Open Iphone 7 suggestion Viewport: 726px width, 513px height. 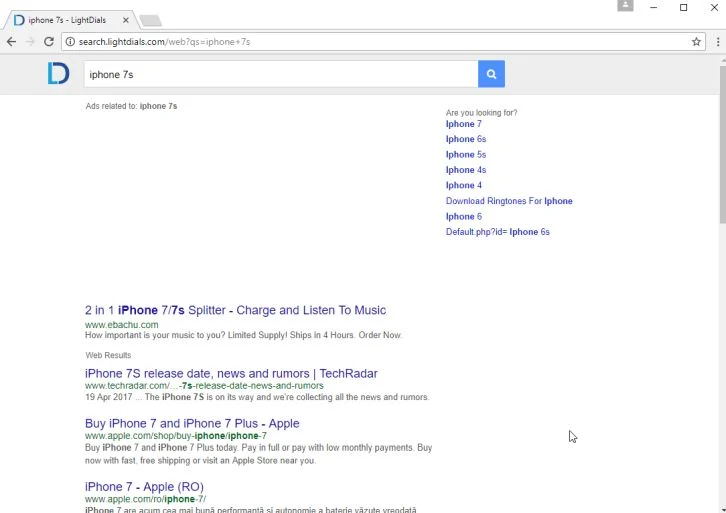463,124
